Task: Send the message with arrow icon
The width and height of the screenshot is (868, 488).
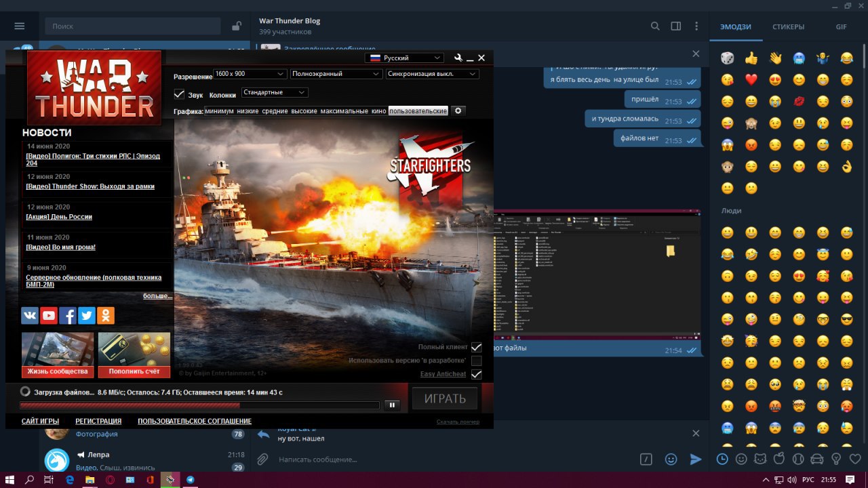Action: click(x=696, y=460)
